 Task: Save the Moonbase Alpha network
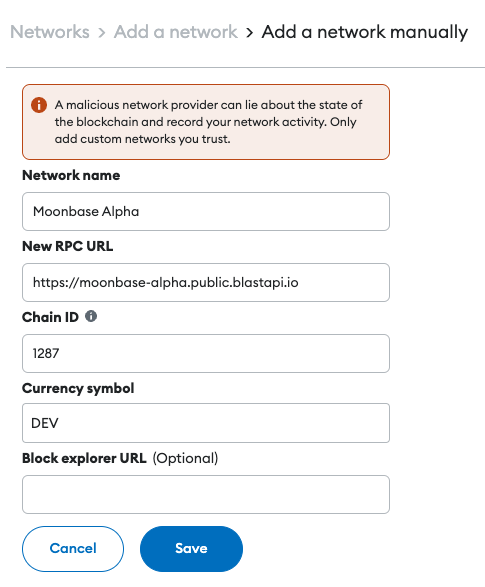191,549
